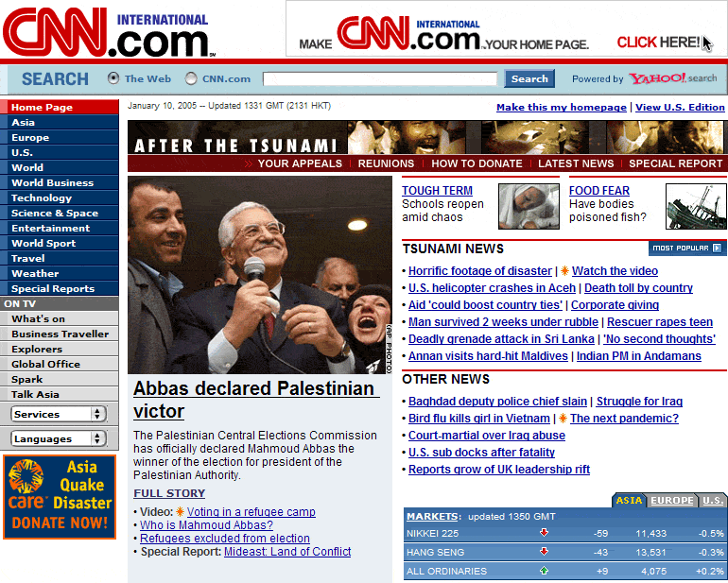
Task: Open U.S. helicopter crashes in Aceh link
Action: 492,288
